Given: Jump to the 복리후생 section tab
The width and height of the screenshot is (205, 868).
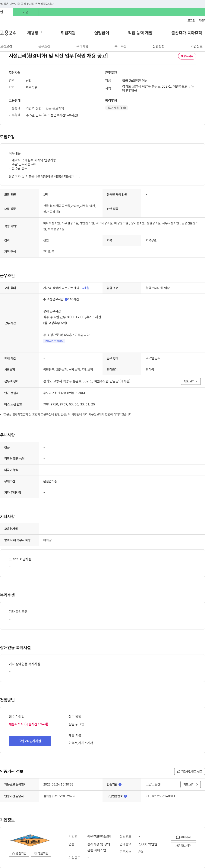Looking at the screenshot, I should tap(120, 46).
